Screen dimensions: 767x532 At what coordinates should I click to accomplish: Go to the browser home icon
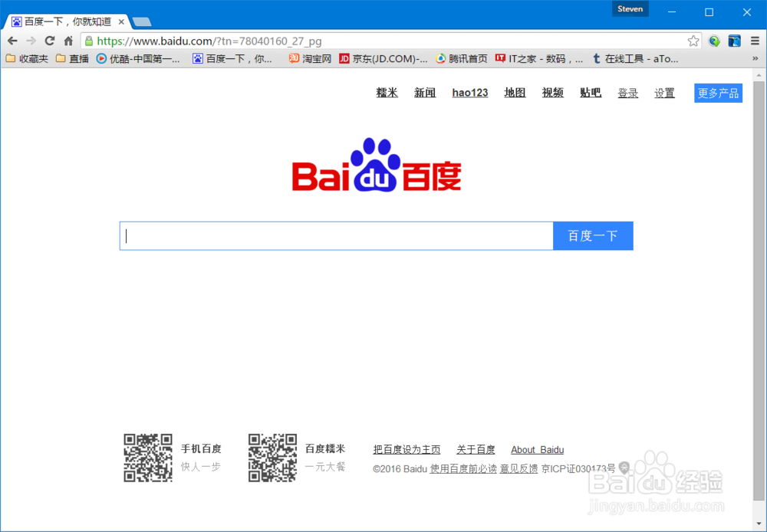[68, 41]
